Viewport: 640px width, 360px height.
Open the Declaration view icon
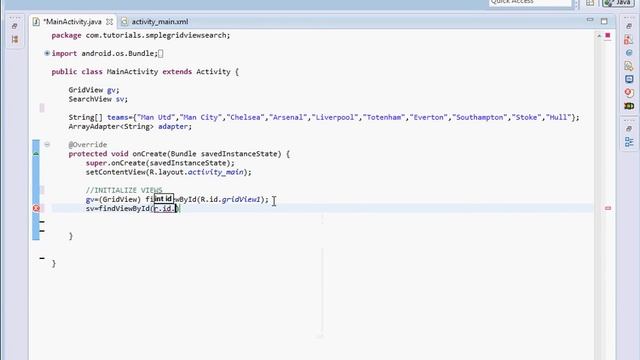[629, 66]
